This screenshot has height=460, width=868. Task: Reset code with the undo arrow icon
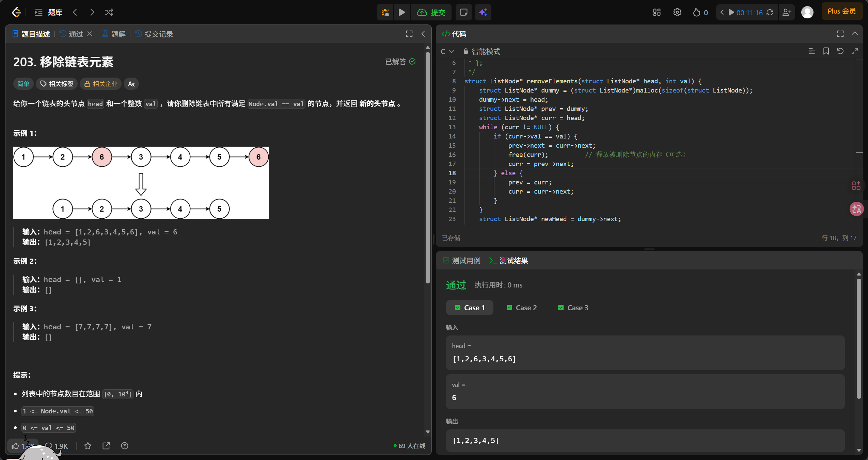tap(840, 51)
